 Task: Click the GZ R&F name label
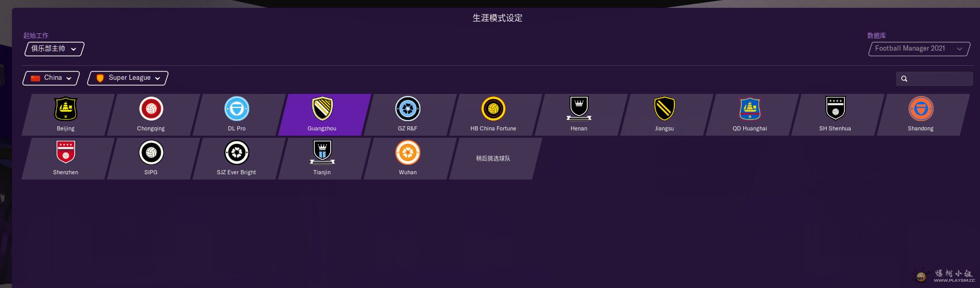408,128
